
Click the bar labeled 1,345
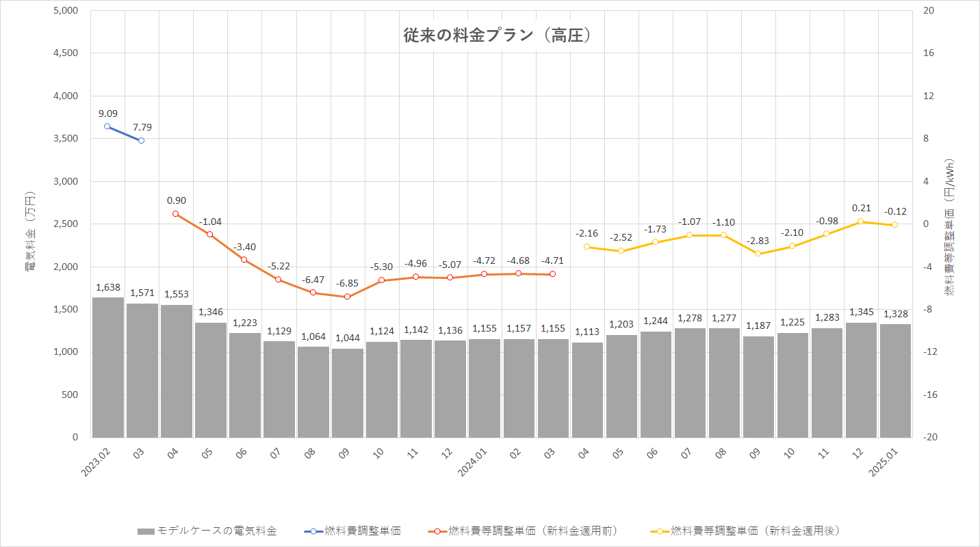(x=861, y=380)
